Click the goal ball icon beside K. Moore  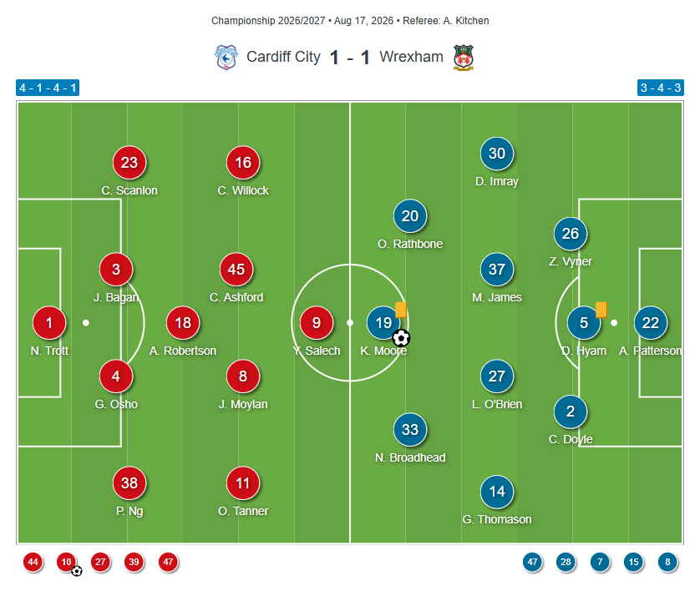(401, 338)
